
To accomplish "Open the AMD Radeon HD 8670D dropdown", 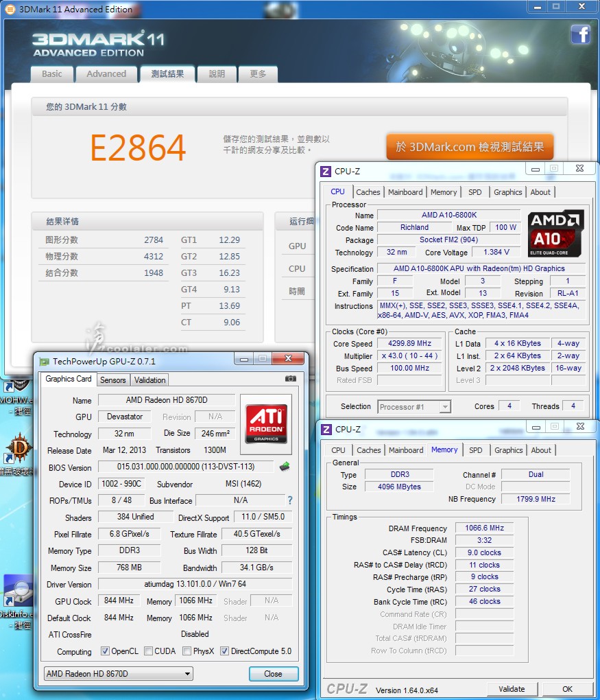I will coord(119,673).
